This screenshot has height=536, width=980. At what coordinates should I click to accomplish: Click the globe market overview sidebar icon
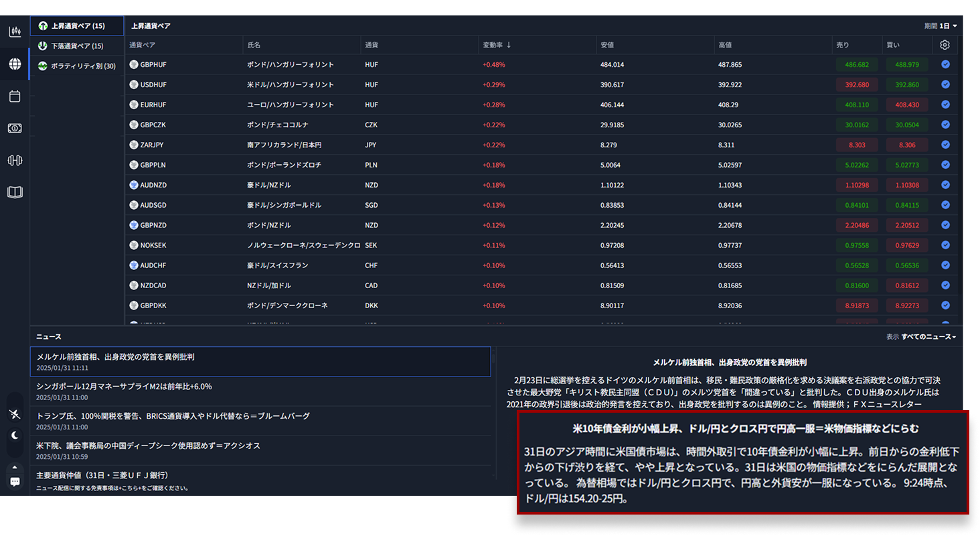point(15,64)
